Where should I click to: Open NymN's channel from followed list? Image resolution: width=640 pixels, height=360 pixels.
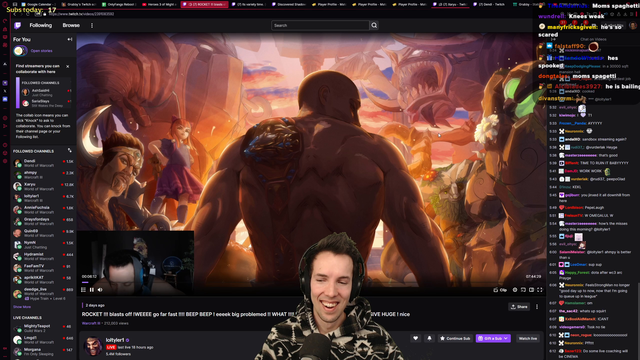tap(43, 244)
